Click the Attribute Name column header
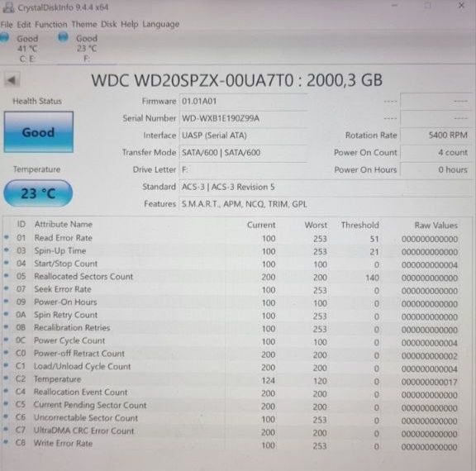 click(64, 224)
